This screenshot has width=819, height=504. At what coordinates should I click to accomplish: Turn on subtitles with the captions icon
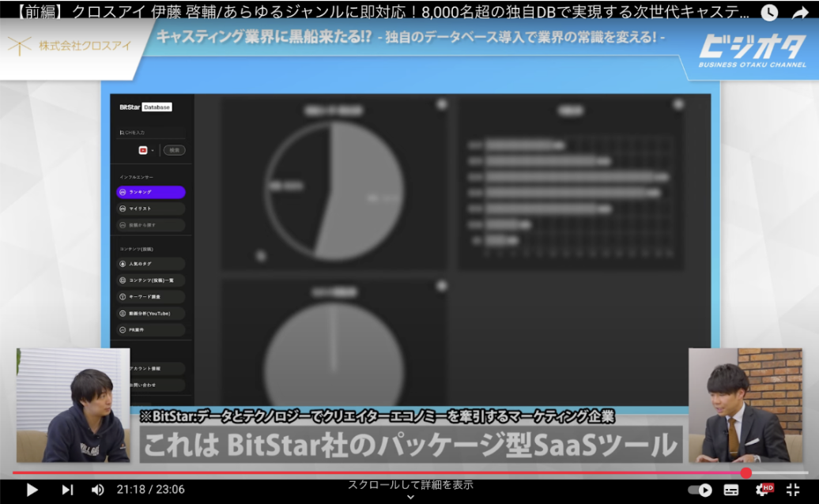[731, 490]
